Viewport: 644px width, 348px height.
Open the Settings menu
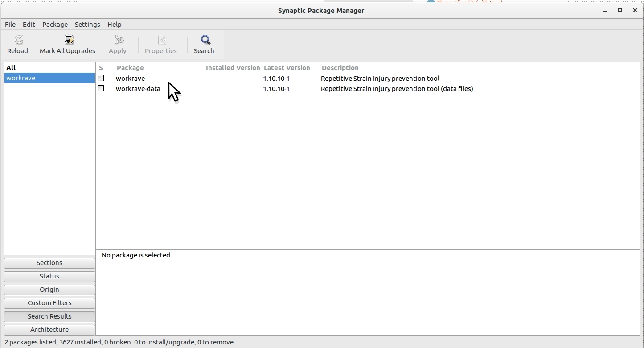[87, 25]
